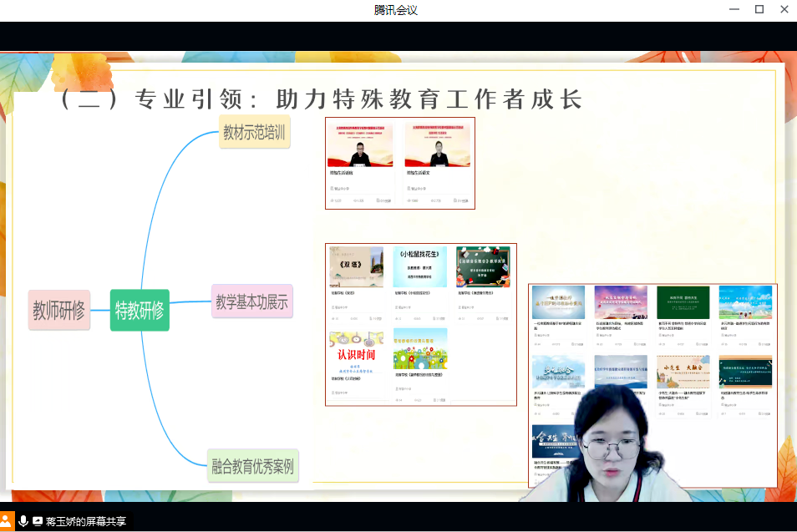The image size is (797, 532).
Task: Minimize the 腾讯会议 window
Action: 734,9
